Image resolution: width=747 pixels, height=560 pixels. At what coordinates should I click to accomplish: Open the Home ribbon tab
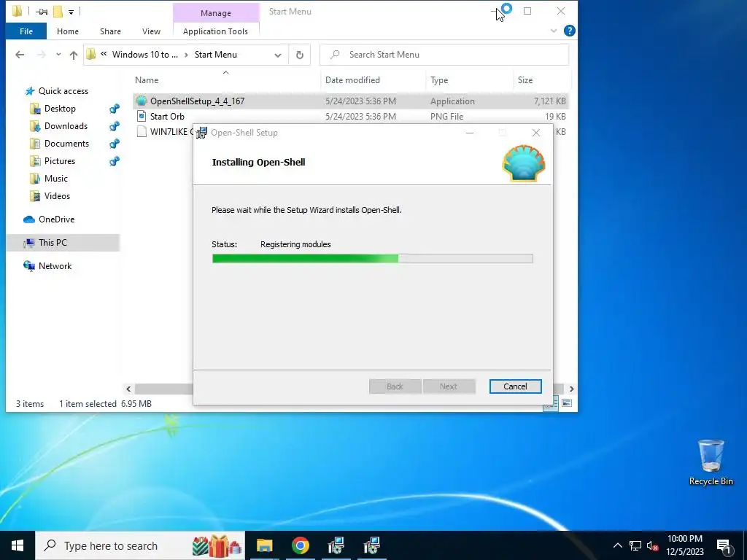click(68, 31)
